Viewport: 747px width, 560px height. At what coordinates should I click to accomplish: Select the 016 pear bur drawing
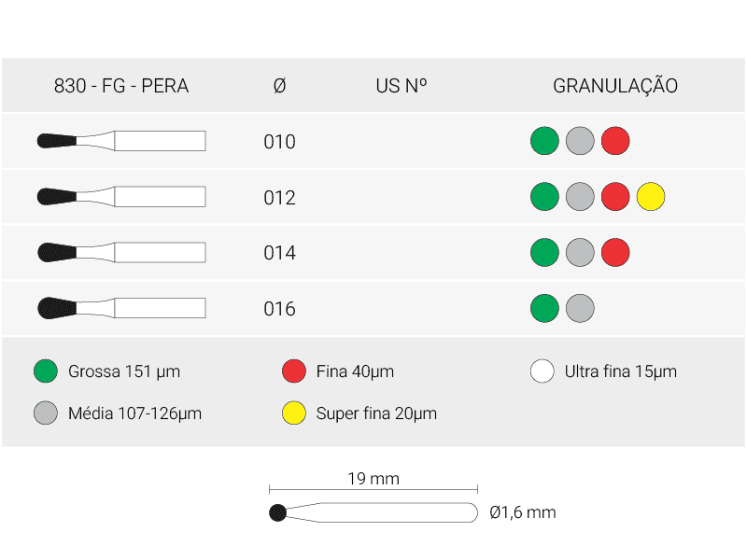tap(121, 308)
